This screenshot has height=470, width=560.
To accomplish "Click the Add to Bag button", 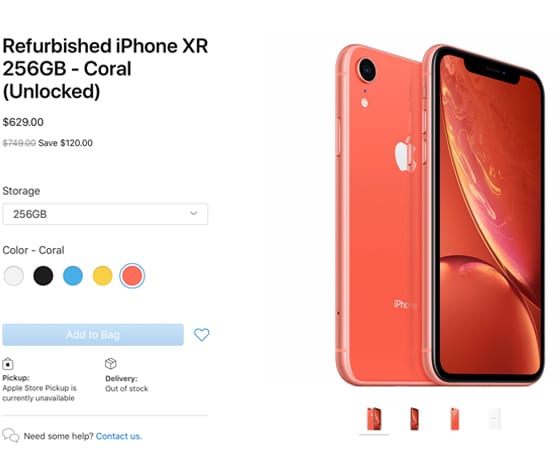I will pos(93,335).
